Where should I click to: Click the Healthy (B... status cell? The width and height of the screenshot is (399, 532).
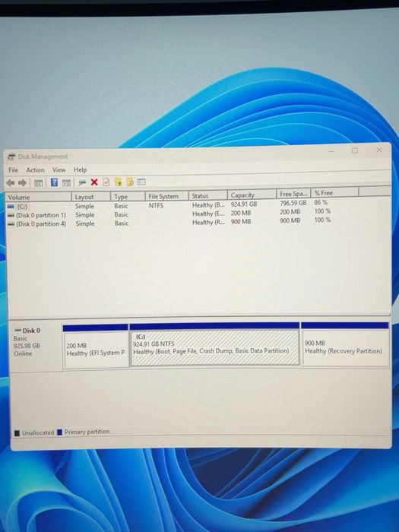point(208,205)
